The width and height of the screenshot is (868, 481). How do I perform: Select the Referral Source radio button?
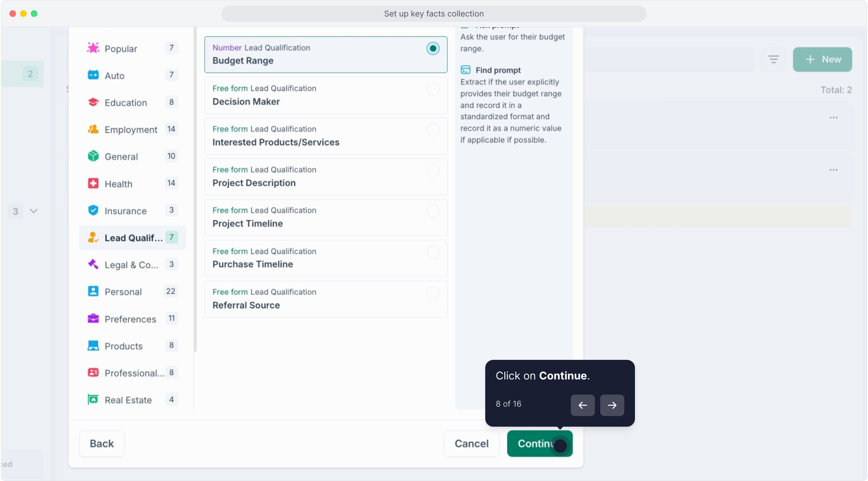point(433,293)
